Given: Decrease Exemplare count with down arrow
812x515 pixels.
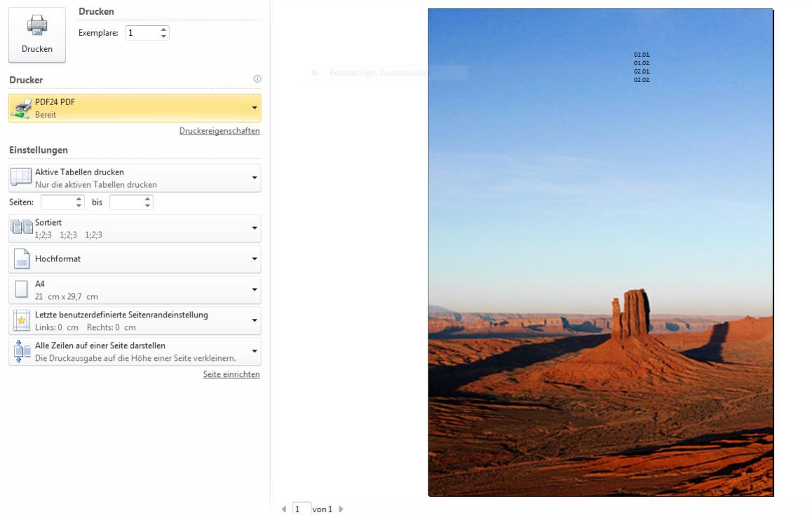Looking at the screenshot, I should 163,36.
